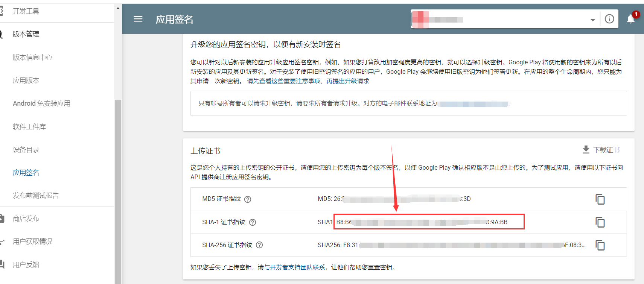Image resolution: width=644 pixels, height=284 pixels.
Task: Open the hamburger navigation menu
Action: (x=138, y=19)
